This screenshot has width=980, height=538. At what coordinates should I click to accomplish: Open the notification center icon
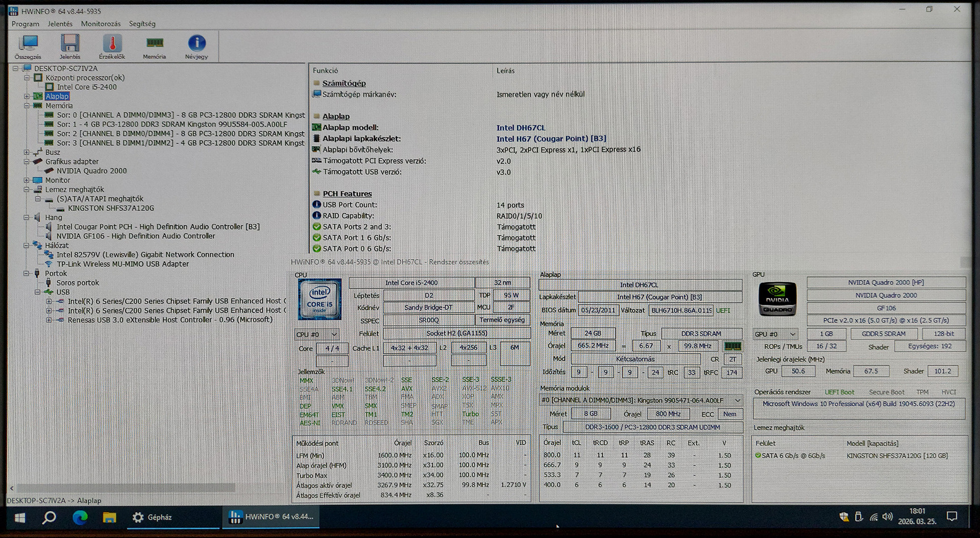click(951, 517)
